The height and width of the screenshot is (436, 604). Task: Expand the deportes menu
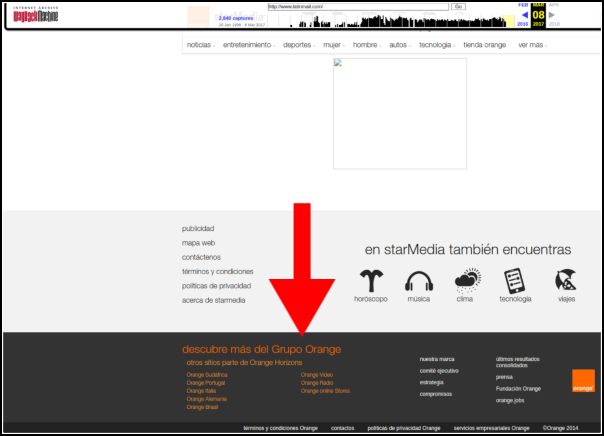[299, 45]
